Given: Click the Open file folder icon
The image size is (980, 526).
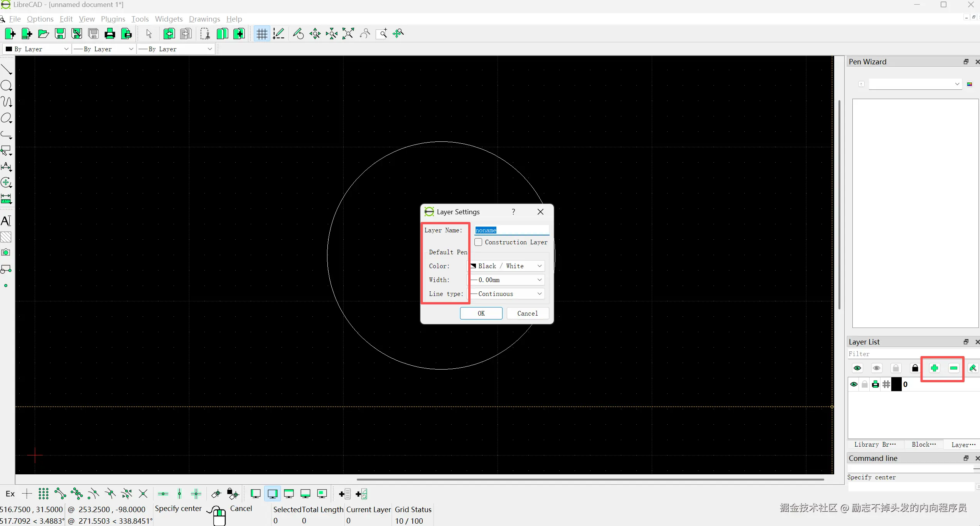Looking at the screenshot, I should [x=43, y=34].
